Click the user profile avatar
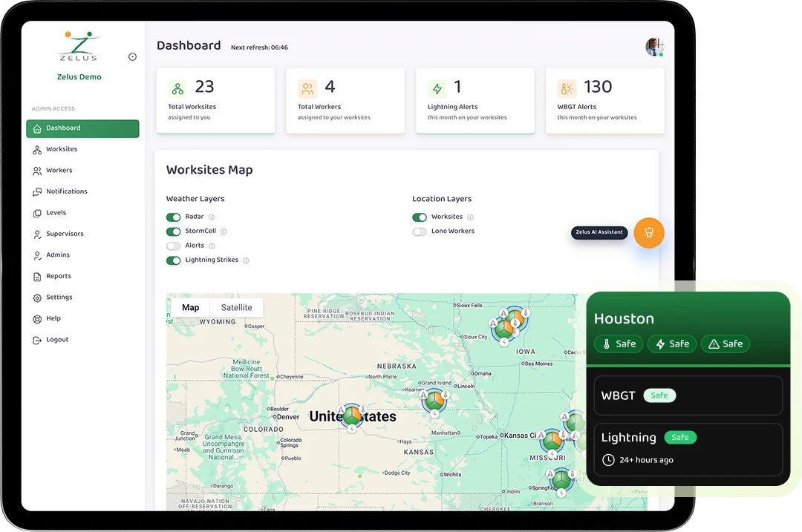Image resolution: width=802 pixels, height=532 pixels. [x=653, y=47]
